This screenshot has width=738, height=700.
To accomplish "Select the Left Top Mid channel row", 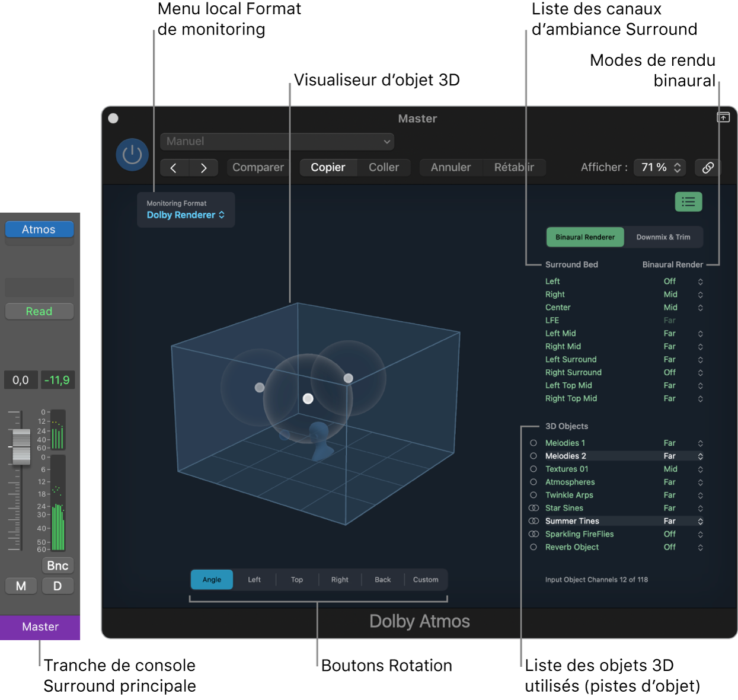I will [624, 385].
